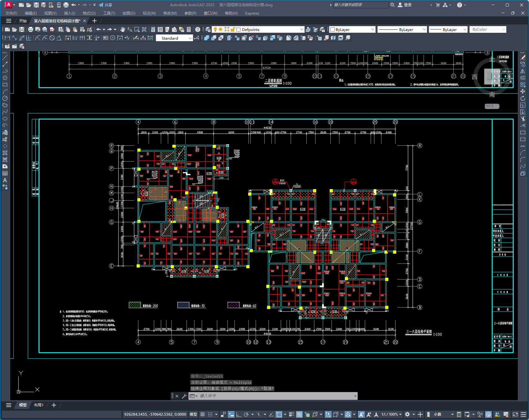Open the 标注(N) menu
The image size is (529, 420).
click(149, 13)
